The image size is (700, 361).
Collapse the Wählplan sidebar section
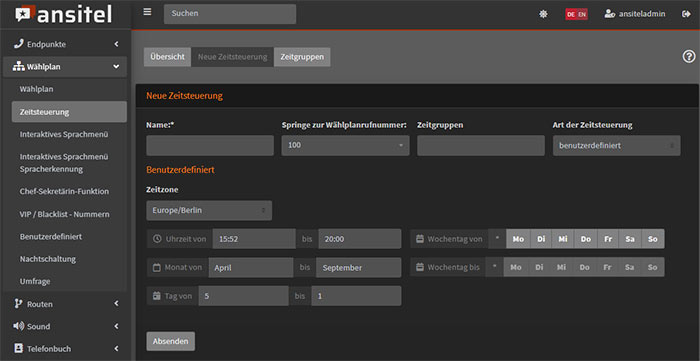(116, 67)
